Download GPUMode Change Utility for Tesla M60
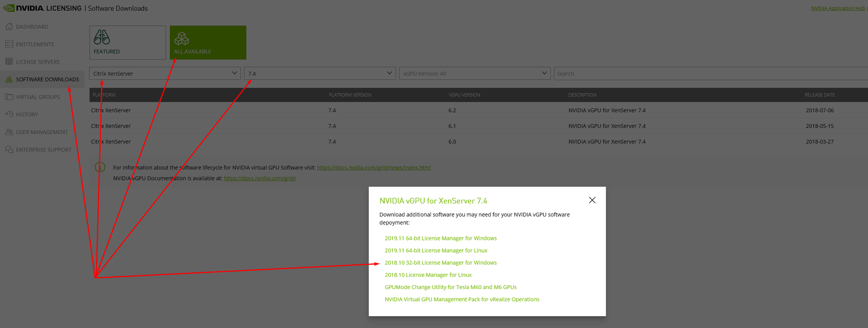This screenshot has width=868, height=328. click(x=451, y=287)
